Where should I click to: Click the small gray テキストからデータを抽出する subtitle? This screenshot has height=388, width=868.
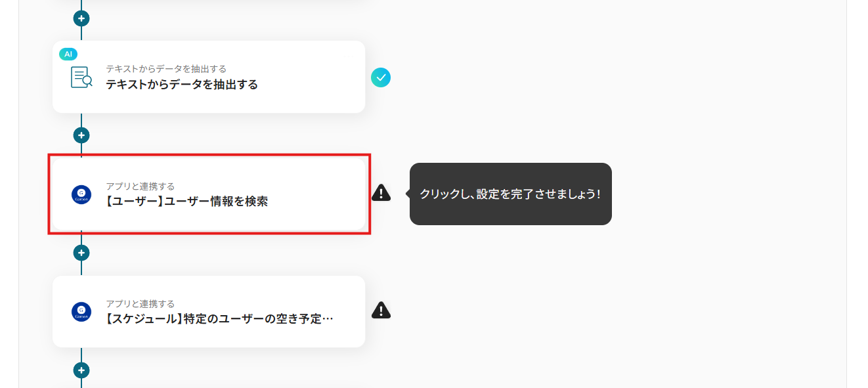166,69
